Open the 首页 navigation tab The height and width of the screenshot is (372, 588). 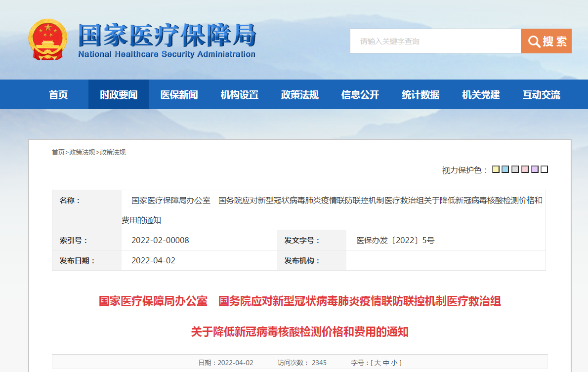tap(58, 94)
